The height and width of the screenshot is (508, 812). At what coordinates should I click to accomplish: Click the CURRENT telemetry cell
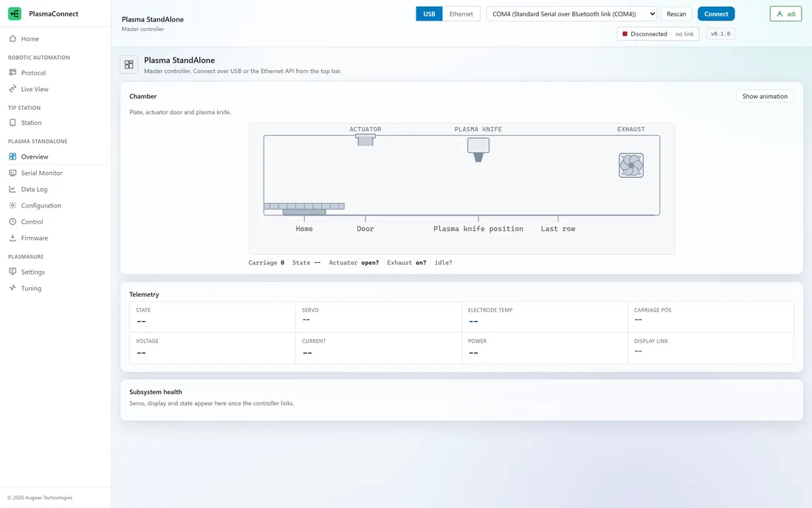[379, 348]
